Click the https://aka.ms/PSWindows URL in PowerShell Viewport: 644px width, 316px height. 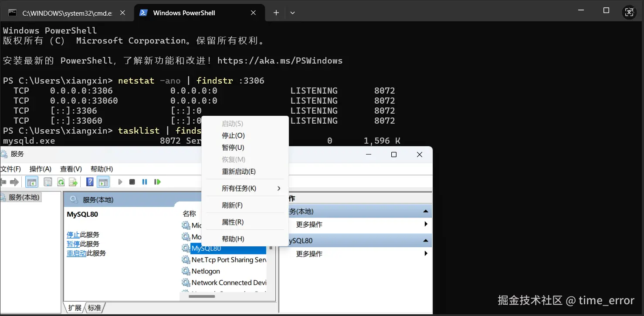pyautogui.click(x=280, y=61)
